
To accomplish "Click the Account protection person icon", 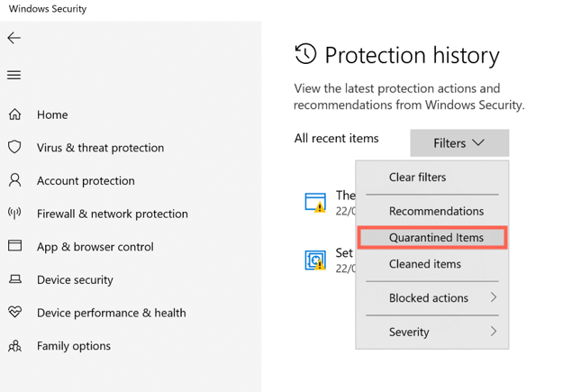I will [x=14, y=180].
